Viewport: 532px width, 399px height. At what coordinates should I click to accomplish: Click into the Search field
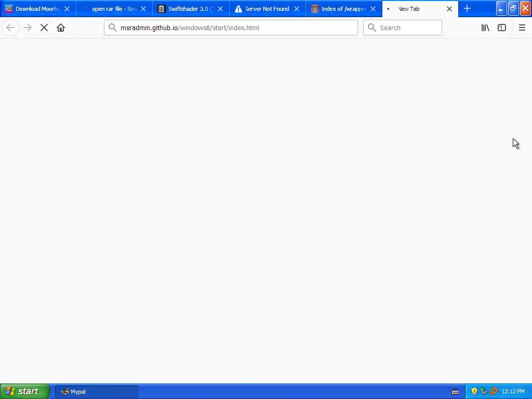pyautogui.click(x=403, y=28)
